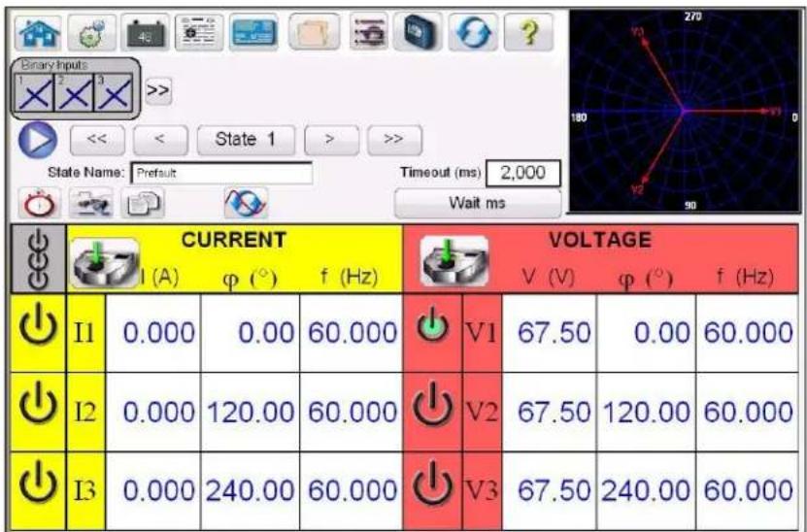Open the waveform harmonics icon
The image size is (807, 532).
246,203
